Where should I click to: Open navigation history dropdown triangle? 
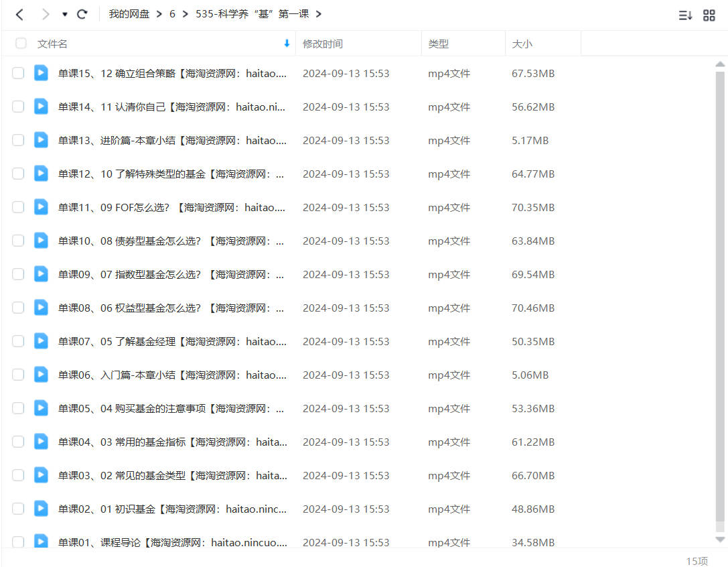65,14
